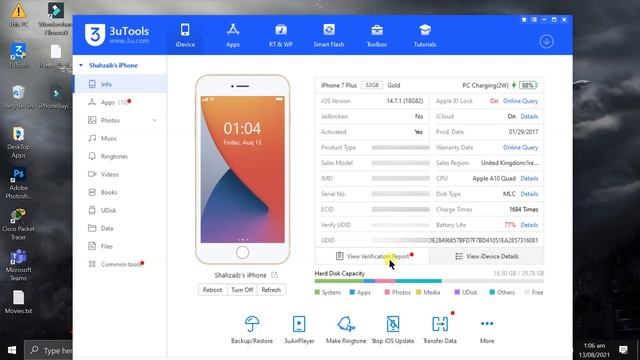Click the rename icon beside Shahzaib's iPhone
This screenshot has width=640, height=360.
(x=274, y=275)
